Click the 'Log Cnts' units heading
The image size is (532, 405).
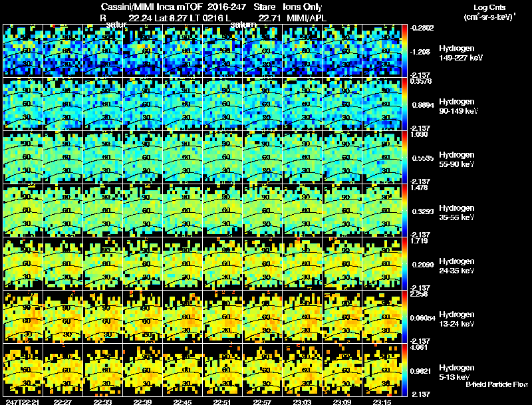coord(489,7)
